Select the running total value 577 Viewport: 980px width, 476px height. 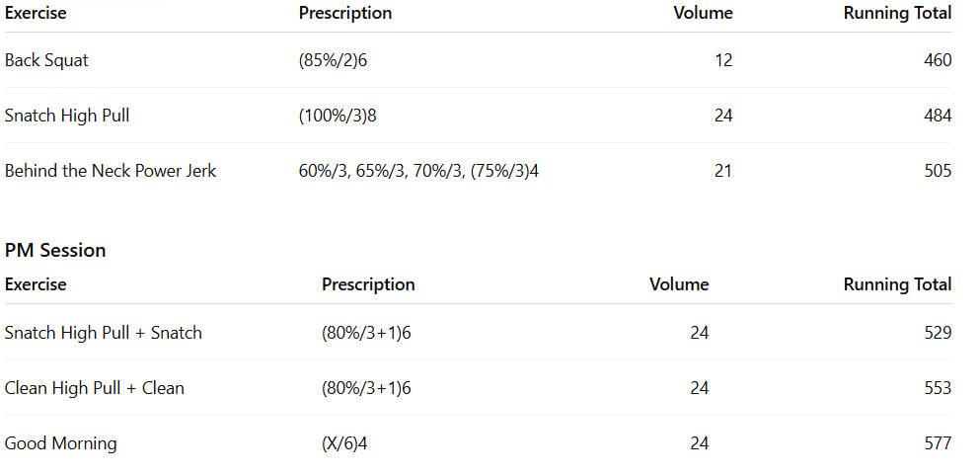pyautogui.click(x=938, y=443)
